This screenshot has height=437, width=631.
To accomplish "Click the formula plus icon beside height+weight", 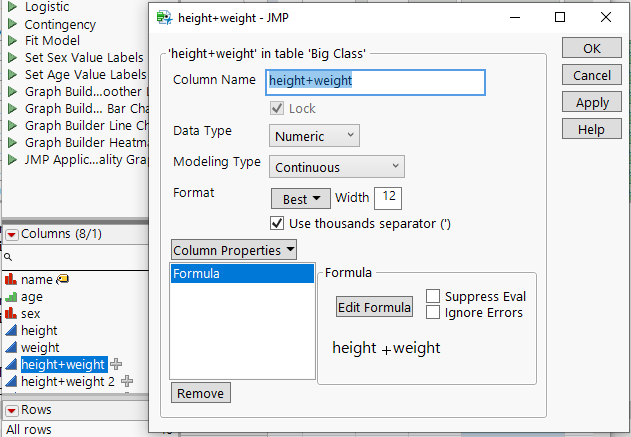I will pyautogui.click(x=116, y=365).
